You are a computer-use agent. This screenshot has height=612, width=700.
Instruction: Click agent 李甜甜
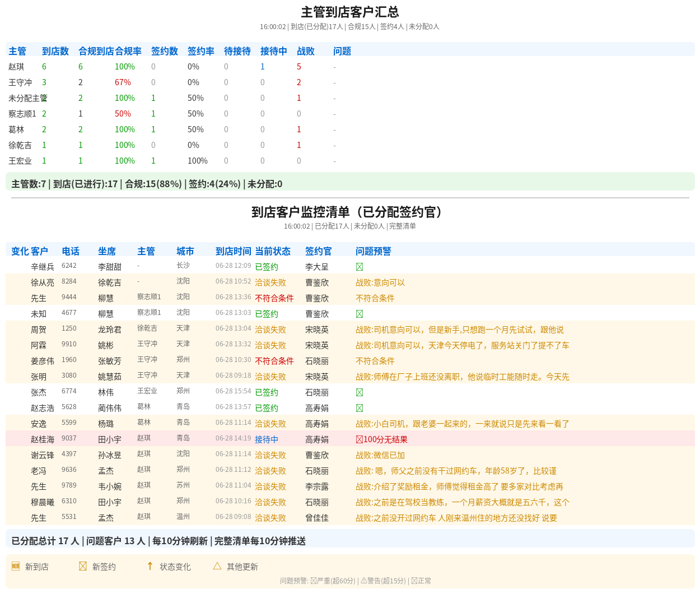tap(110, 267)
